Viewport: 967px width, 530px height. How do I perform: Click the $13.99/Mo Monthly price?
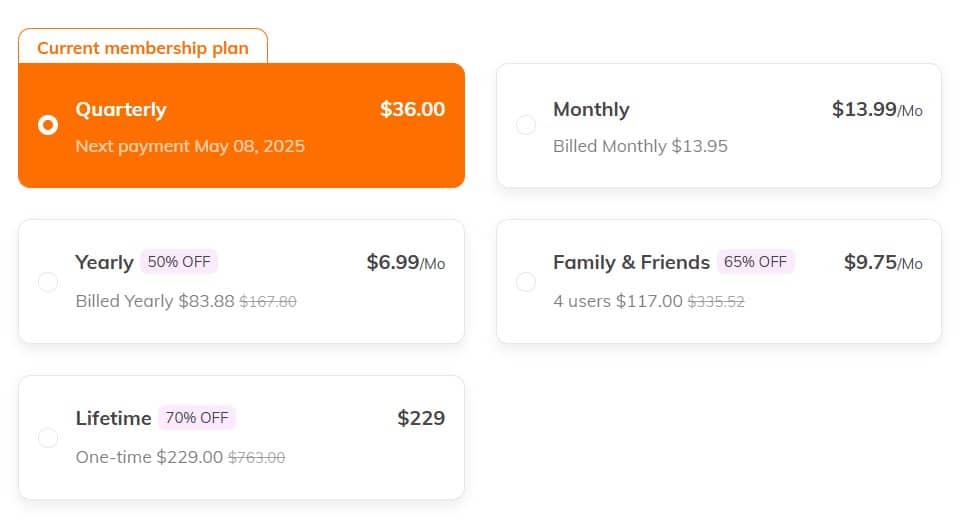(876, 109)
